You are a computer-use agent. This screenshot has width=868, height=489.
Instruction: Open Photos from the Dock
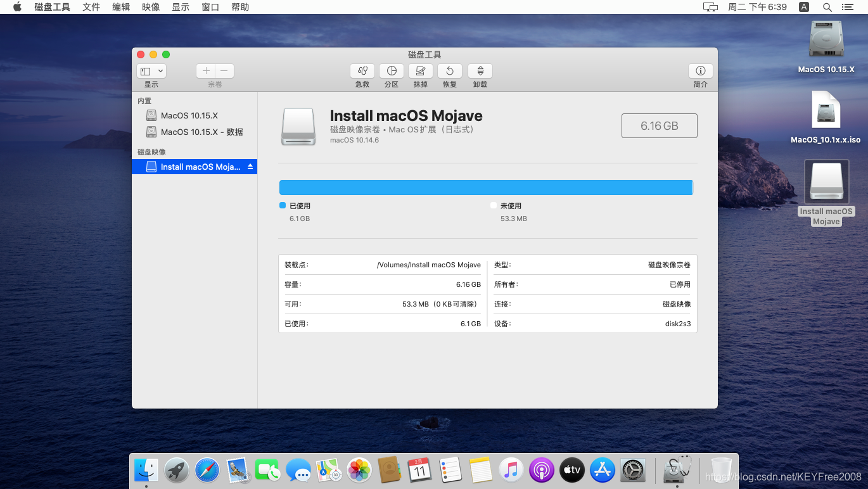click(359, 470)
